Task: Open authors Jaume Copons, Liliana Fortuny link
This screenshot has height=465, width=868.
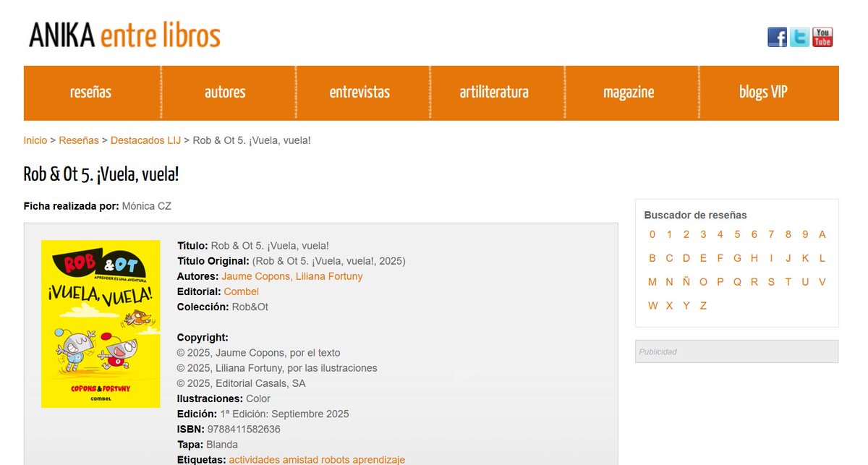Action: click(x=292, y=276)
